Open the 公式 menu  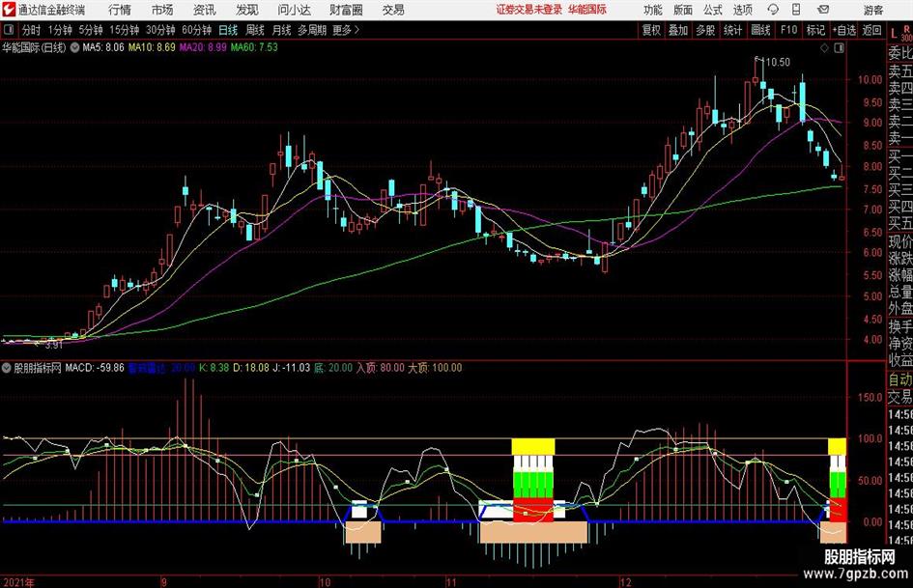tap(713, 10)
